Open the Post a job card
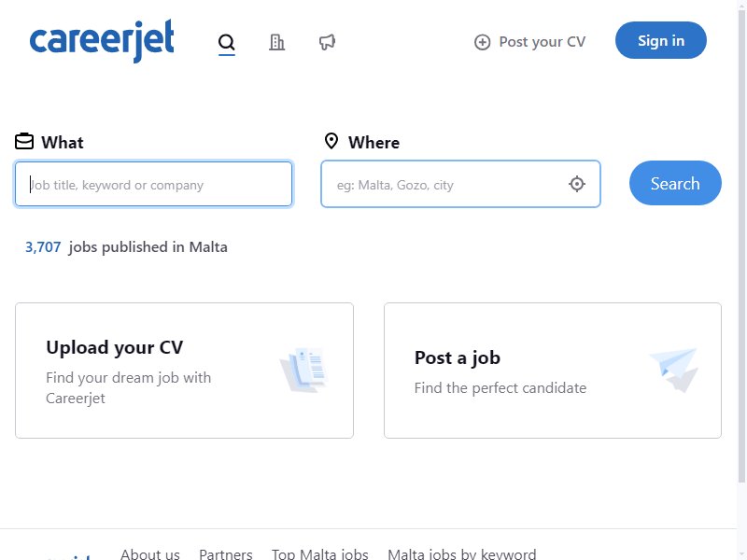 [x=553, y=371]
